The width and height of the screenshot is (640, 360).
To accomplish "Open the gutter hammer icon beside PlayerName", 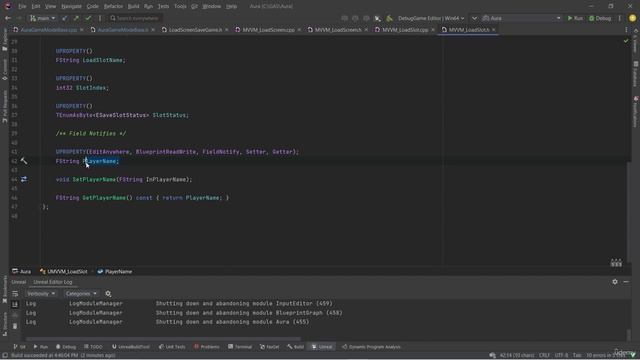I will [24, 161].
